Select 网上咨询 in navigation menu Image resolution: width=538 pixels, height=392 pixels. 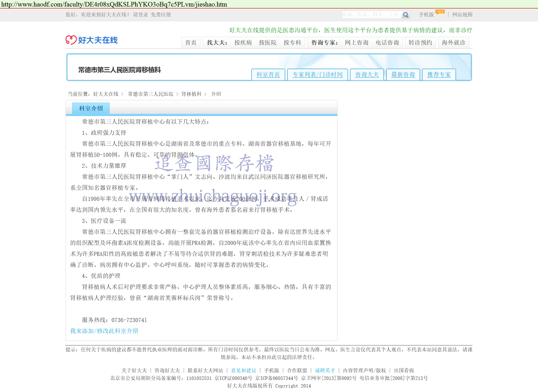point(356,43)
